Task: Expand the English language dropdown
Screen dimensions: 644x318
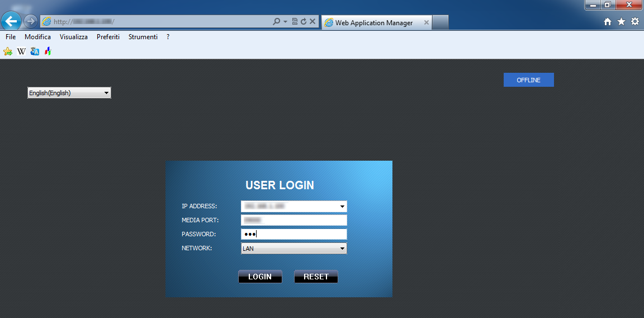Action: coord(106,93)
